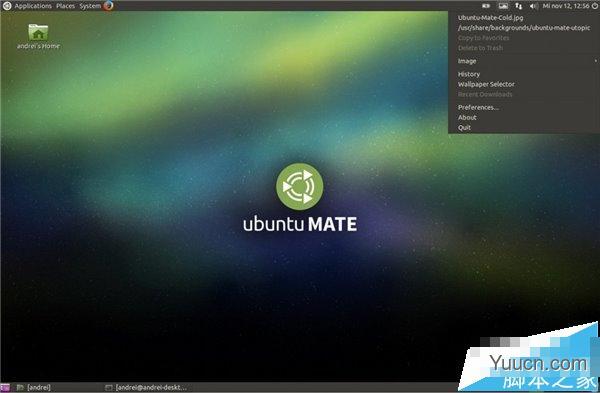Click the show desktop button in bottom panel
Image resolution: width=600 pixels, height=393 pixels.
coord(5,387)
